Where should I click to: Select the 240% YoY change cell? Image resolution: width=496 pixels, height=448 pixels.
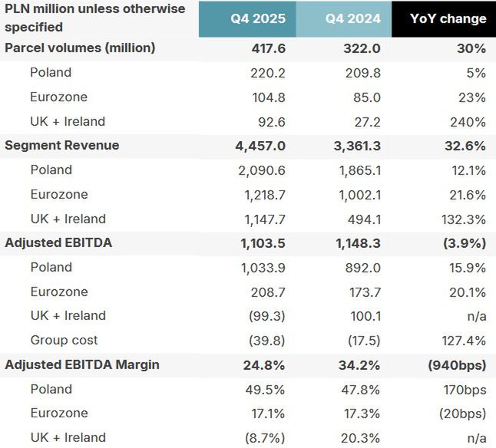pos(468,121)
